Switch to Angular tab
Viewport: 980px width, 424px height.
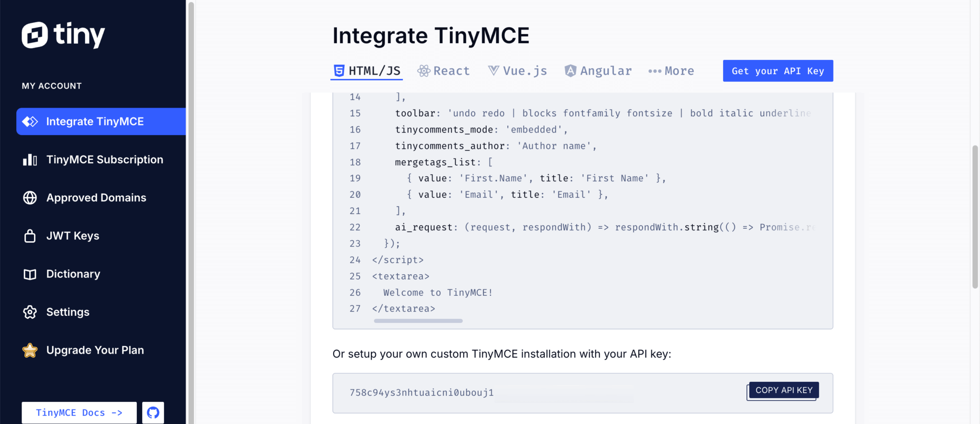[x=598, y=71]
